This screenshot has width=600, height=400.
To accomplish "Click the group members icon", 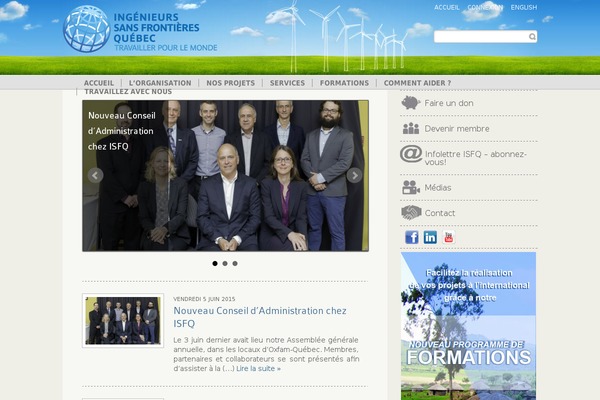I will coord(411,128).
